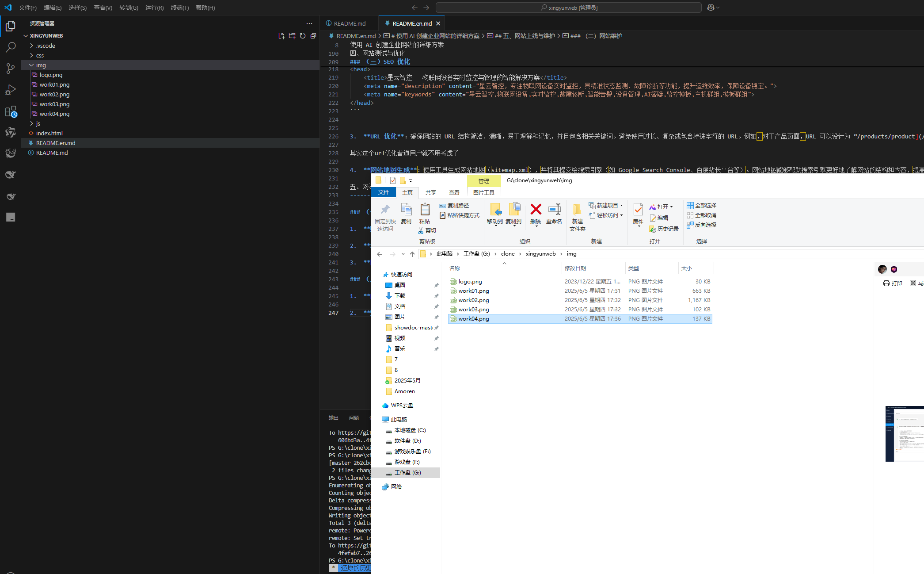Click xingyunweb in the address breadcrumb
The image size is (924, 574).
(540, 254)
